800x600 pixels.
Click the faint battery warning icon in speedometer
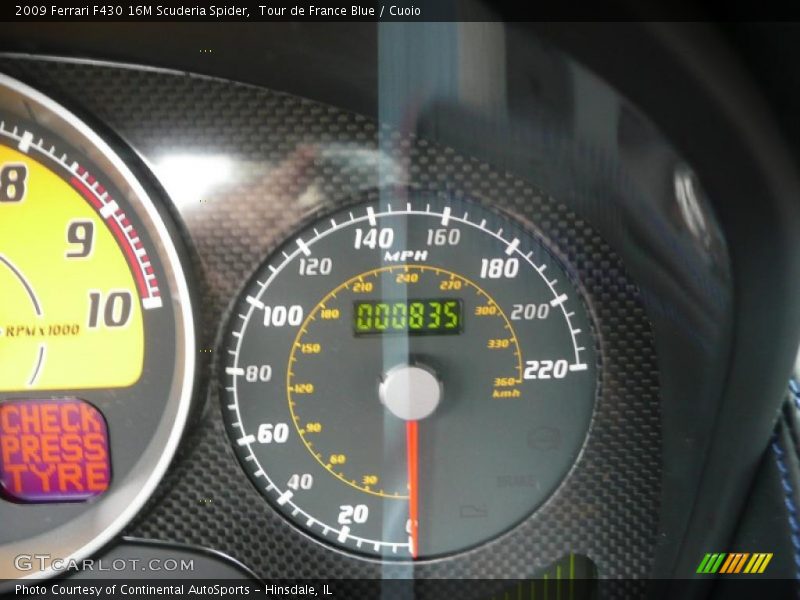point(472,511)
